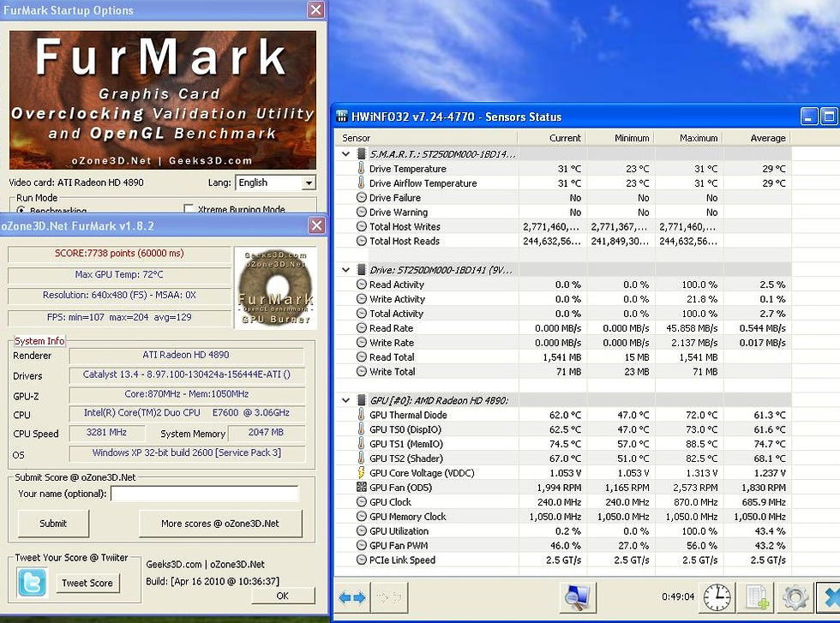Click the Core:870MHz - Mem:1050MHz field
This screenshot has height=623, width=840.
(x=187, y=394)
